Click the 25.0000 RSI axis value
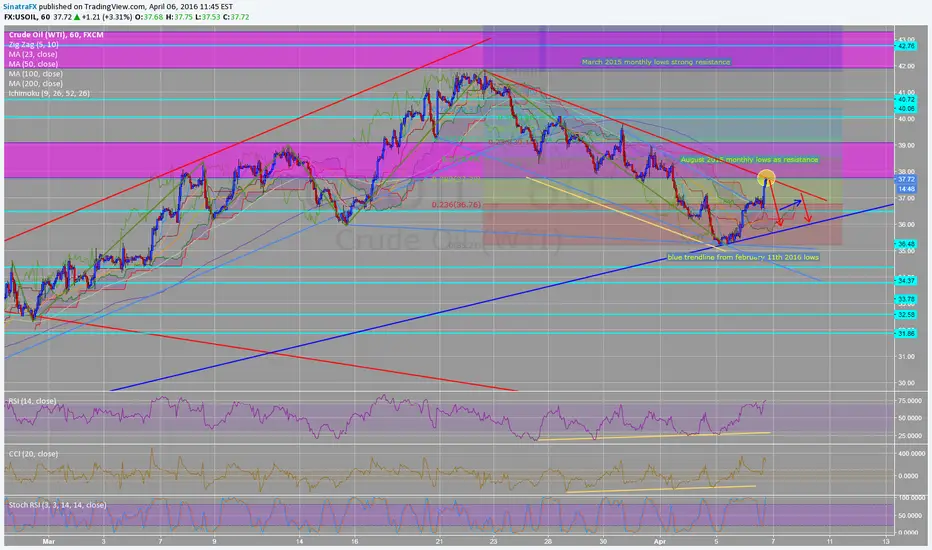Viewport: 932px width, 550px height. click(x=910, y=436)
